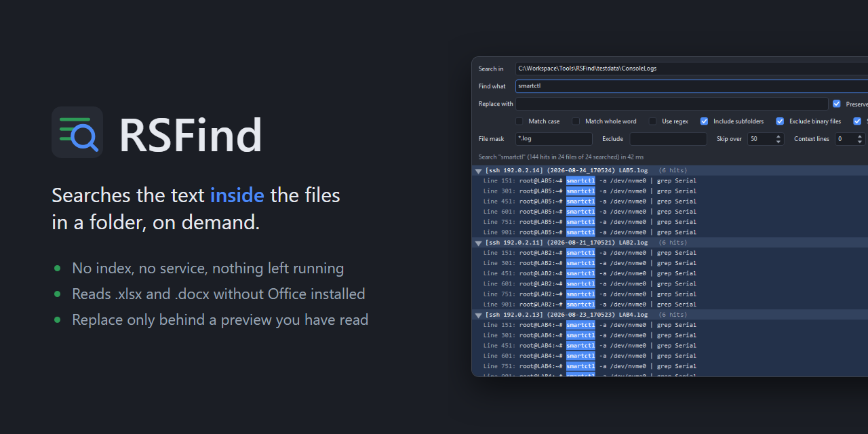Click the LAB4.log file header text
The width and height of the screenshot is (868, 434).
click(x=566, y=315)
